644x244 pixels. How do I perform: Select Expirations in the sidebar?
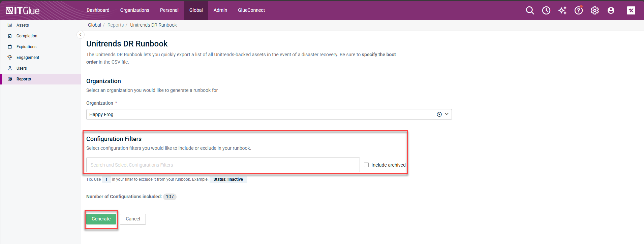coord(26,47)
